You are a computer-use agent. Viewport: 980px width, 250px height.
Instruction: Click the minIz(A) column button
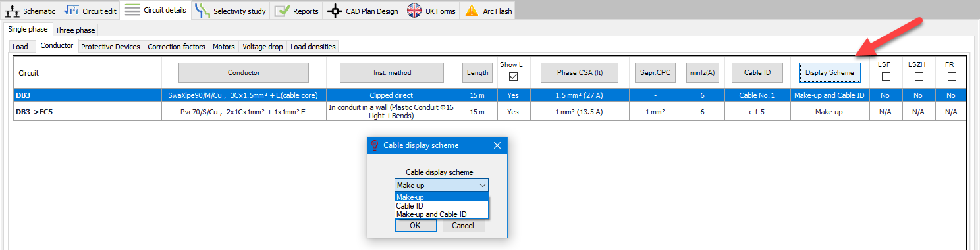(703, 72)
